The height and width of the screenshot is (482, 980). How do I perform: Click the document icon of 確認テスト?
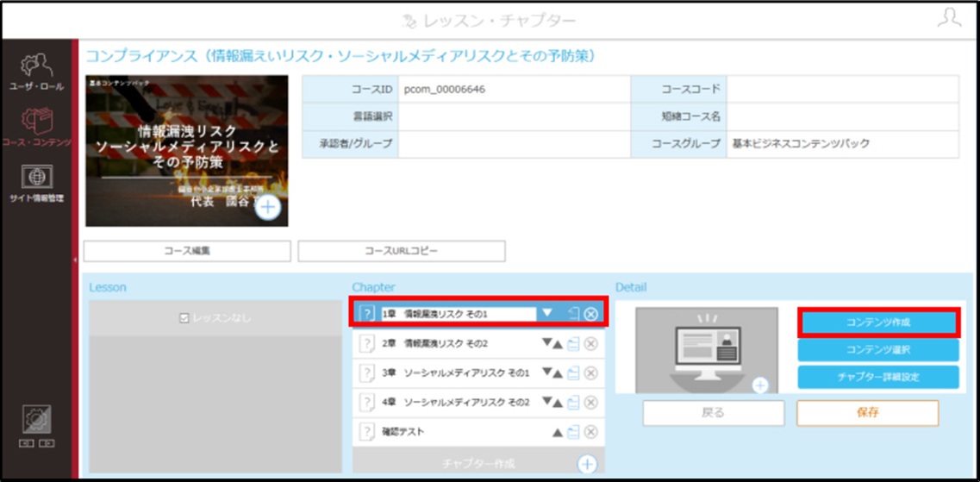(x=367, y=432)
